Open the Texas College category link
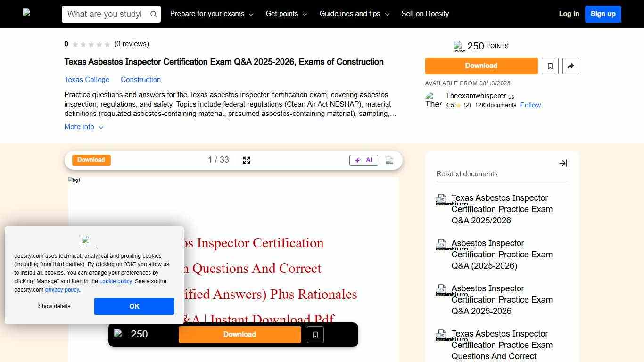 click(x=87, y=80)
